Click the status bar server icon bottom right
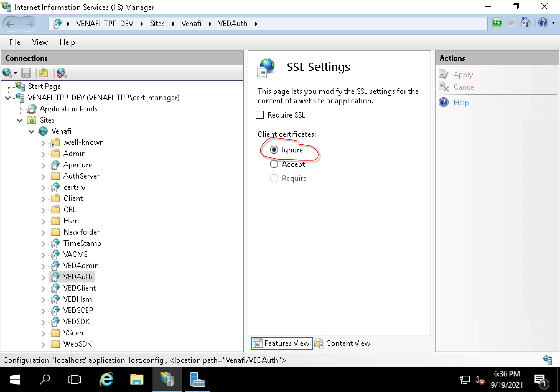Image resolution: width=560 pixels, height=392 pixels. (548, 360)
